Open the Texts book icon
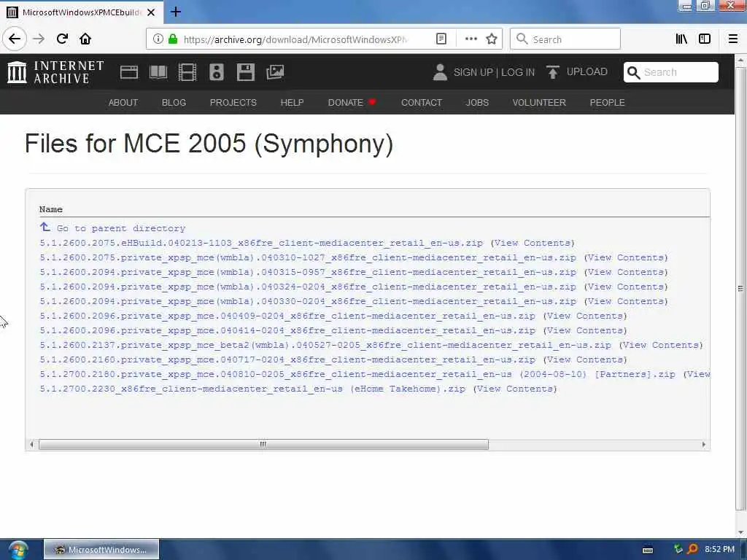The image size is (747, 560). point(158,72)
